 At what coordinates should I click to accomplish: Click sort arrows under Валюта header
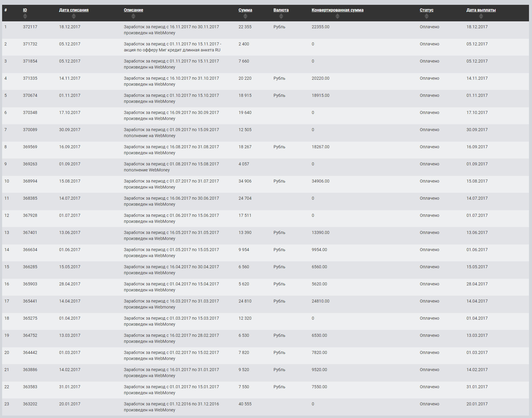[281, 16]
